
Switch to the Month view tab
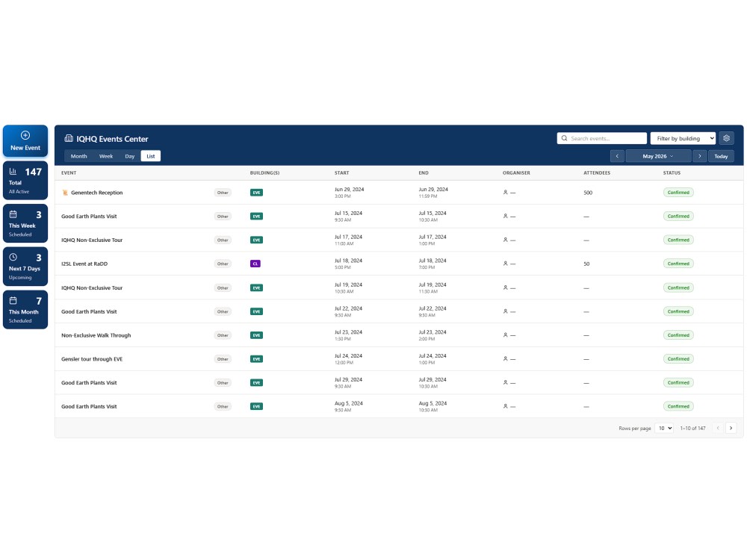(78, 156)
